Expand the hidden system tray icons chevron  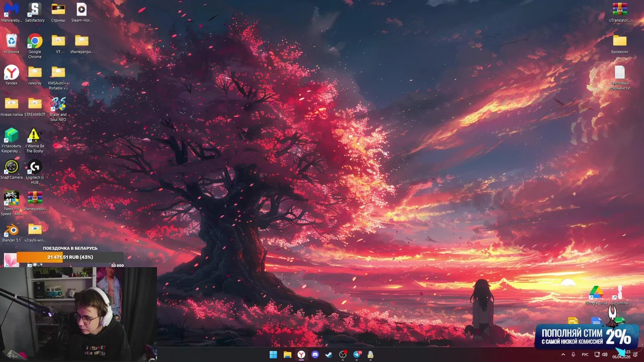[x=563, y=354]
